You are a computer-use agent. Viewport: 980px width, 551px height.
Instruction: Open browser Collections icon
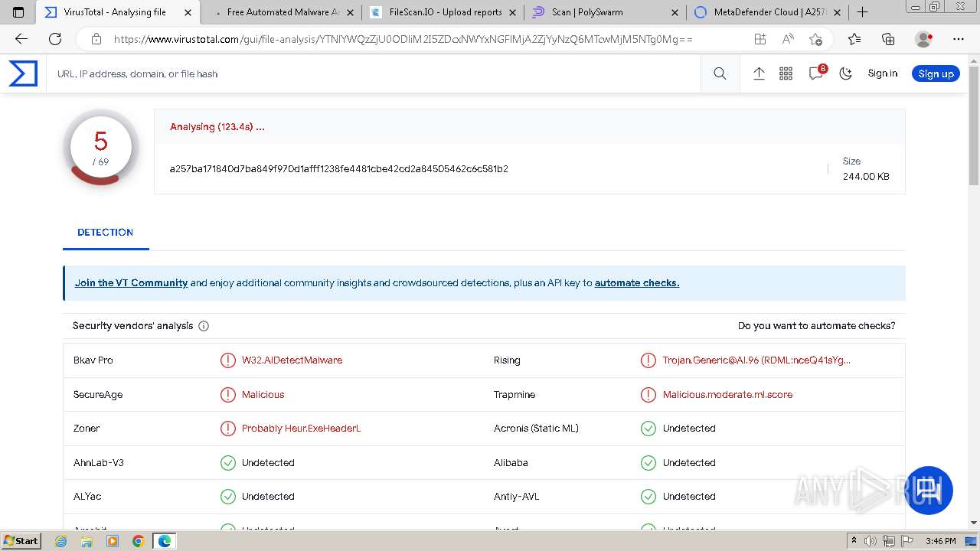888,39
